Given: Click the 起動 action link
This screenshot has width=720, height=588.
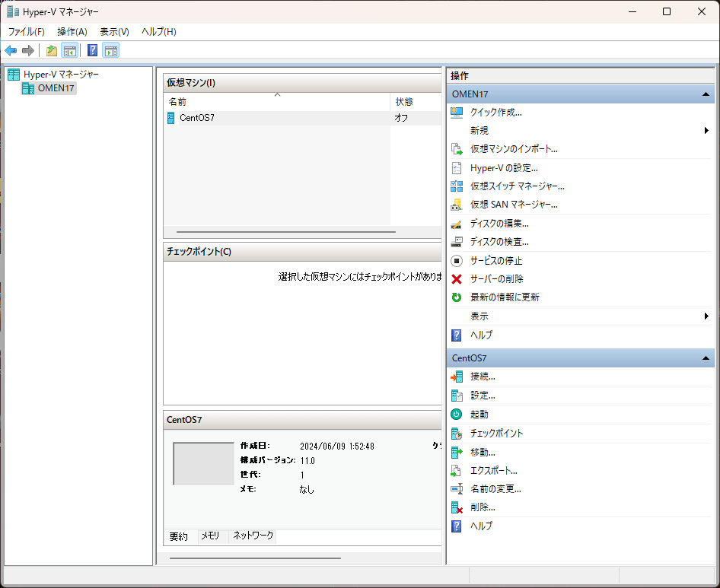Looking at the screenshot, I should [479, 415].
